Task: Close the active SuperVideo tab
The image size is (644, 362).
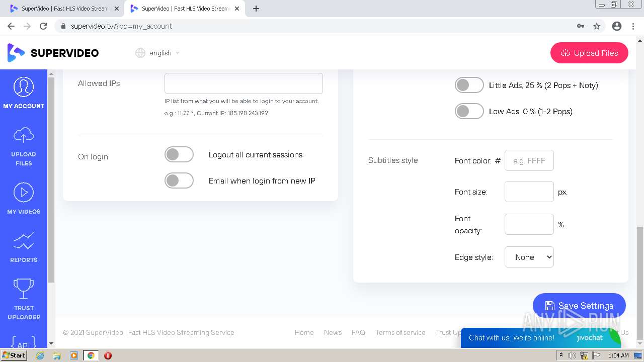Action: (x=237, y=9)
